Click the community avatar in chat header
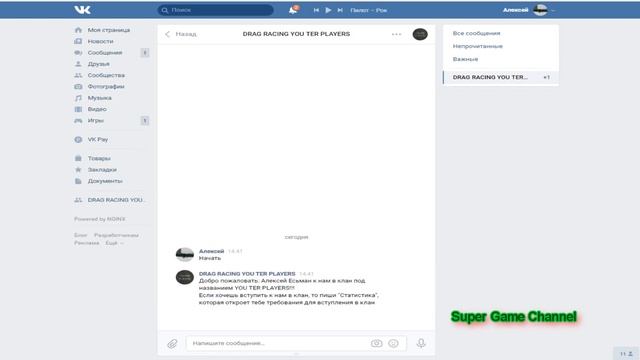The width and height of the screenshot is (640, 360). [420, 34]
